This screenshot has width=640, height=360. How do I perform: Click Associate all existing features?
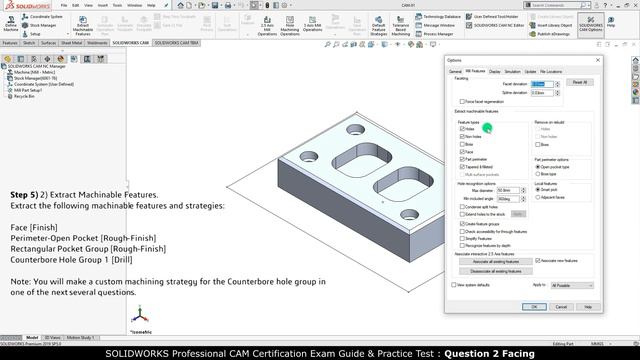(496, 262)
